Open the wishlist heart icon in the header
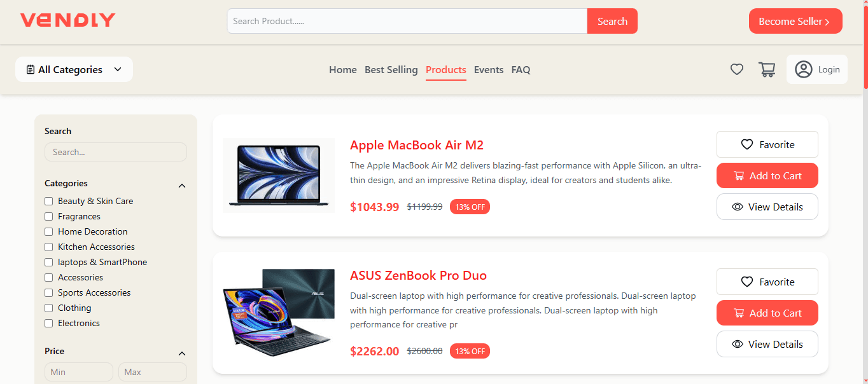This screenshot has height=384, width=868. tap(736, 69)
